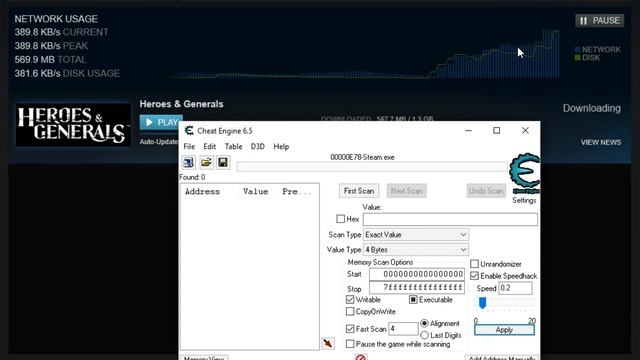Image resolution: width=640 pixels, height=360 pixels.
Task: Click the Value input field
Action: 450,219
